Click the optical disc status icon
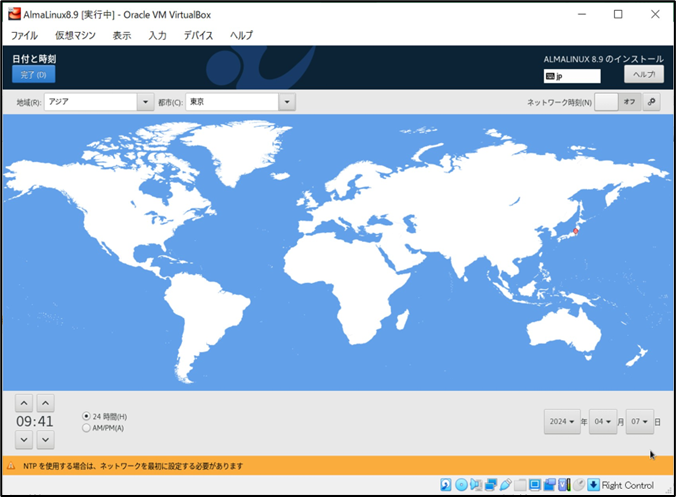Image resolution: width=676 pixels, height=497 pixels. pyautogui.click(x=461, y=485)
